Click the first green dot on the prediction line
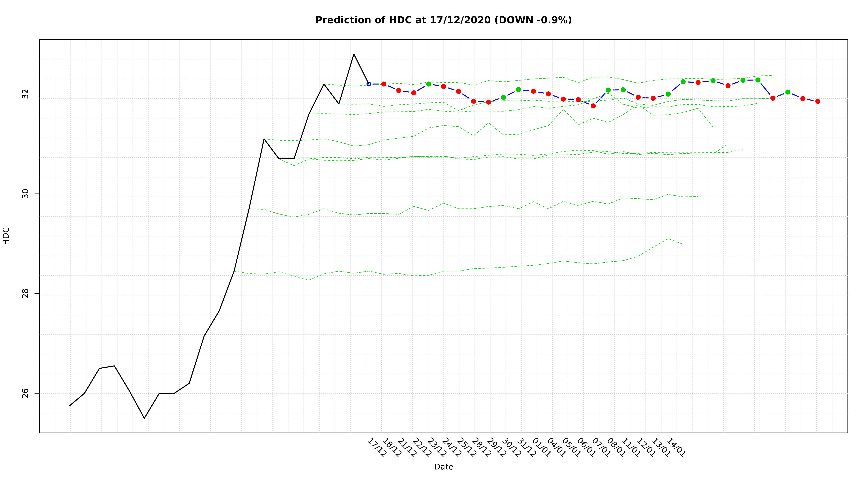868x482 pixels. click(429, 84)
